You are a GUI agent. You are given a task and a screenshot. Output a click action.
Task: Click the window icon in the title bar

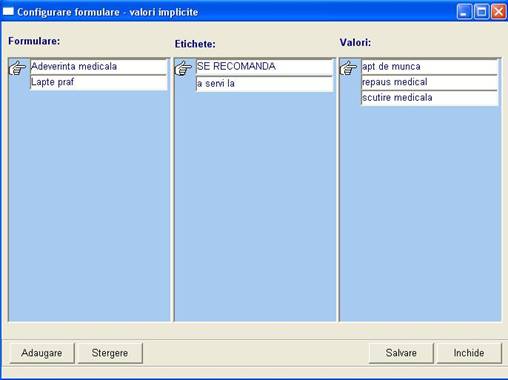coord(8,12)
